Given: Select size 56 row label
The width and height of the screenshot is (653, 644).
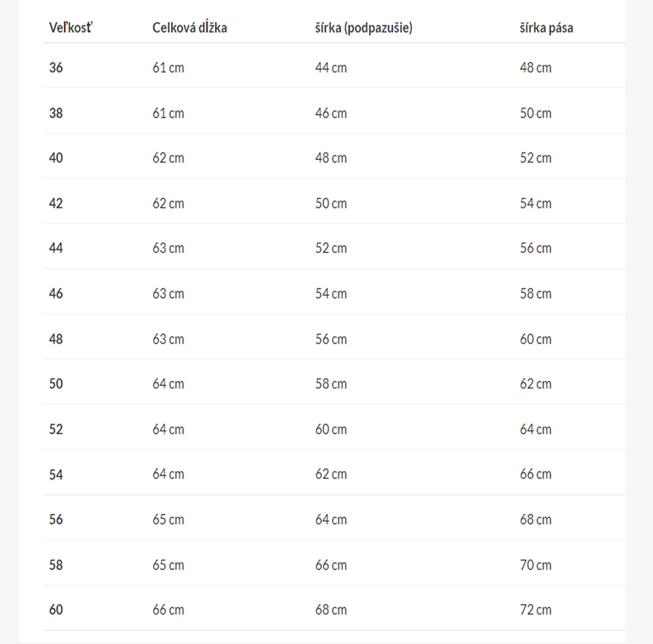Looking at the screenshot, I should (x=56, y=519).
